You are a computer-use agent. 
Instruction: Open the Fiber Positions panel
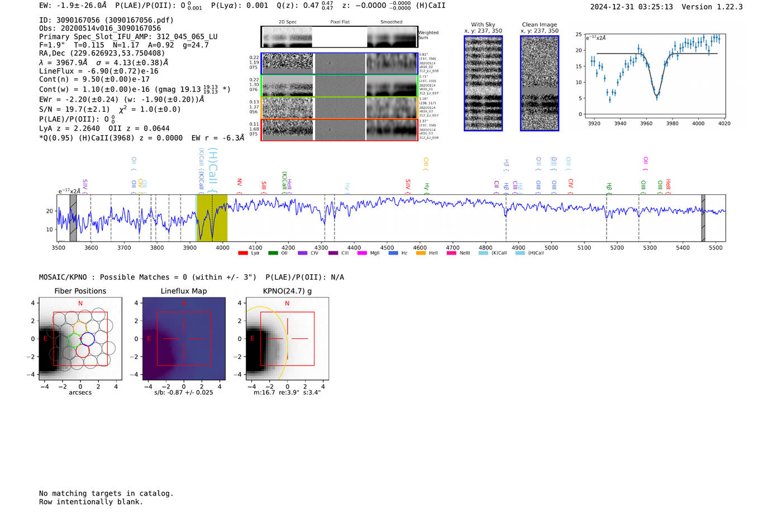click(x=80, y=339)
